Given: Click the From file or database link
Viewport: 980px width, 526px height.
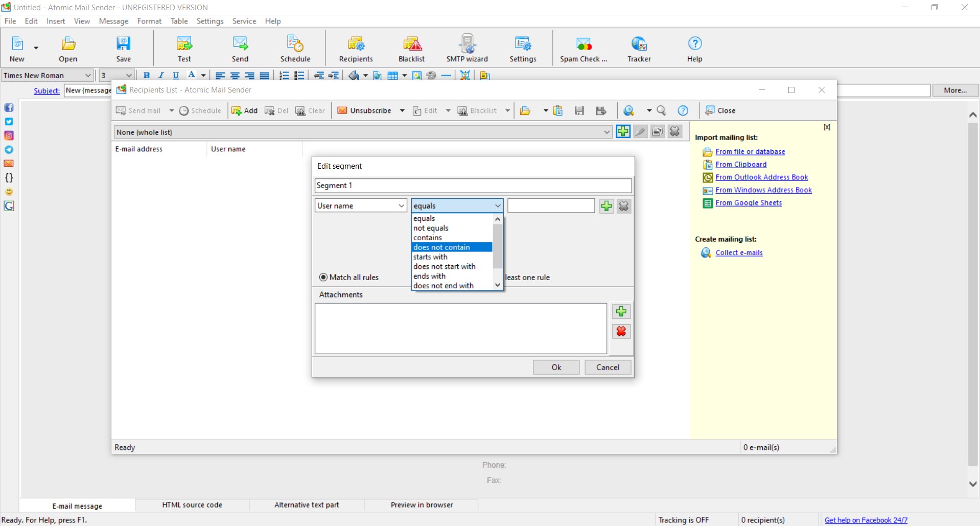Looking at the screenshot, I should pos(750,151).
